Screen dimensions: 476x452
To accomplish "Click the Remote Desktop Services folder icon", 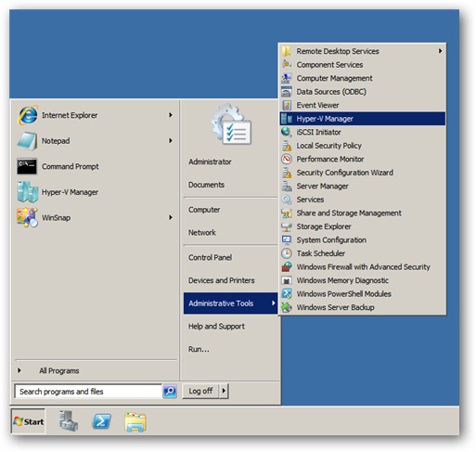I will [x=287, y=51].
